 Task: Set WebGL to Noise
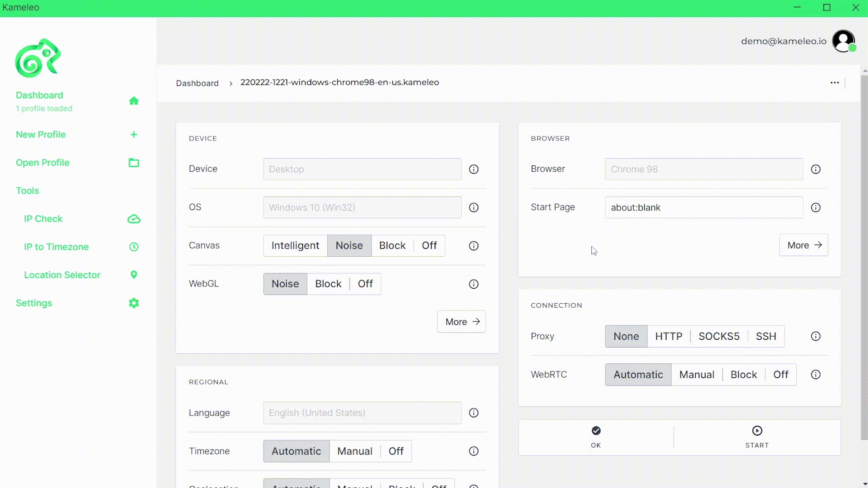[x=285, y=284]
